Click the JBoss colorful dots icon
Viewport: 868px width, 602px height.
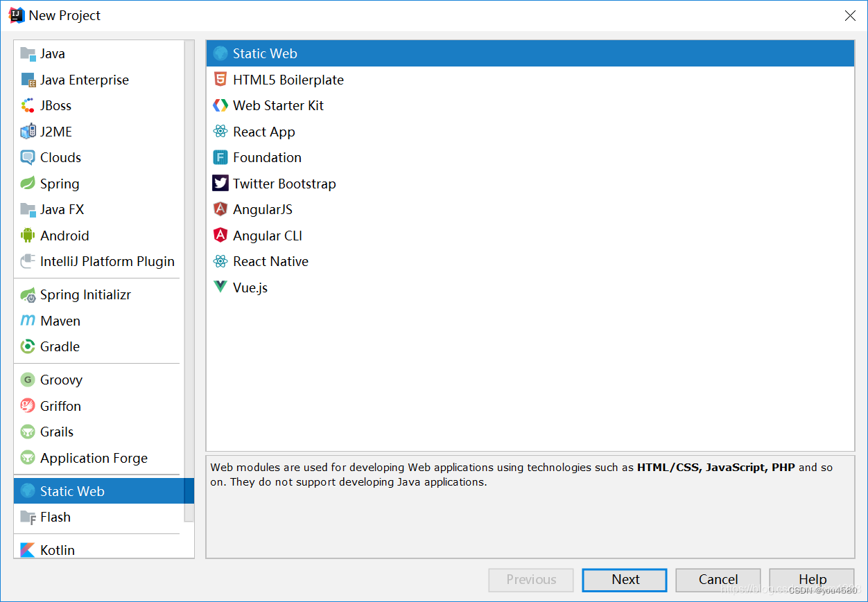coord(28,105)
